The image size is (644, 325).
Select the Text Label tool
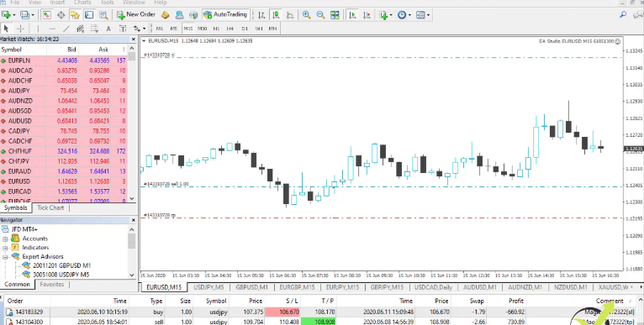123,29
